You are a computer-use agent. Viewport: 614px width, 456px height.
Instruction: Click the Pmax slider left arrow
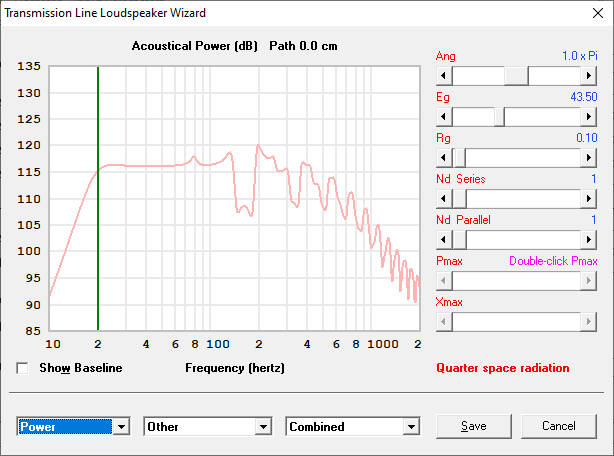coord(444,281)
